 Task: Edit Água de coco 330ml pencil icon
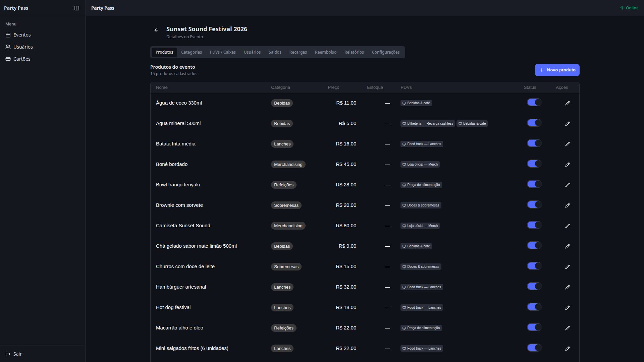coord(567,103)
